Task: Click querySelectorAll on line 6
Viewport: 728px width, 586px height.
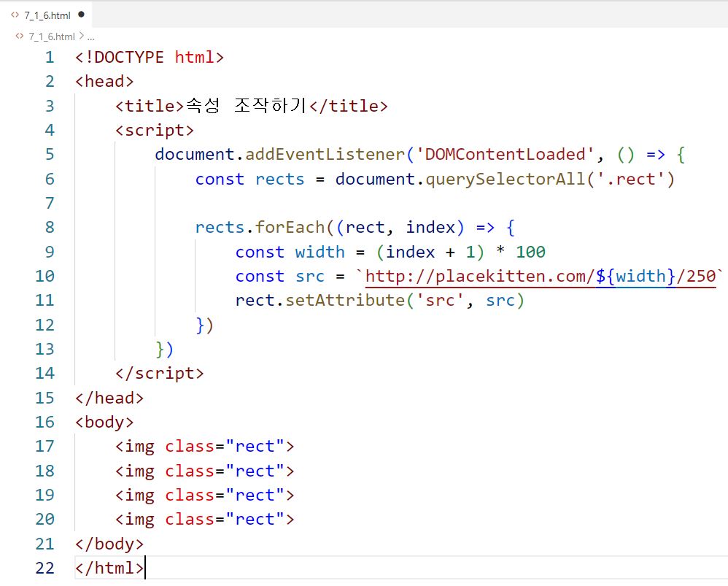Action: coord(506,180)
